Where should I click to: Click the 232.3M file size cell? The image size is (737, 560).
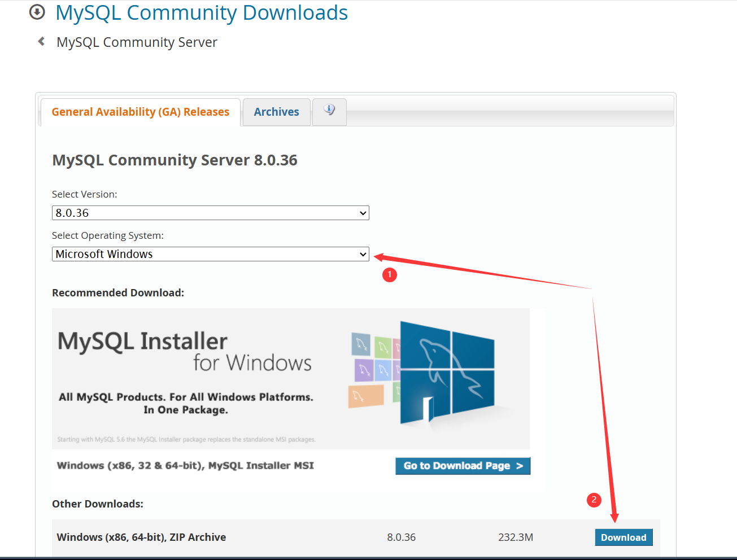click(x=516, y=537)
